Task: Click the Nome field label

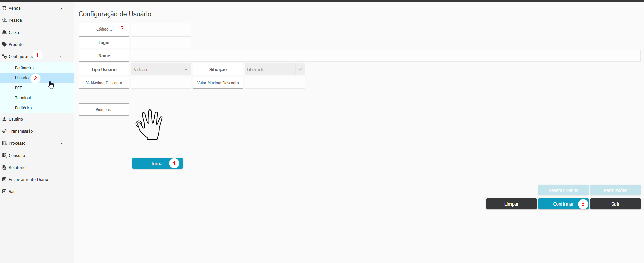Action: pyautogui.click(x=104, y=56)
